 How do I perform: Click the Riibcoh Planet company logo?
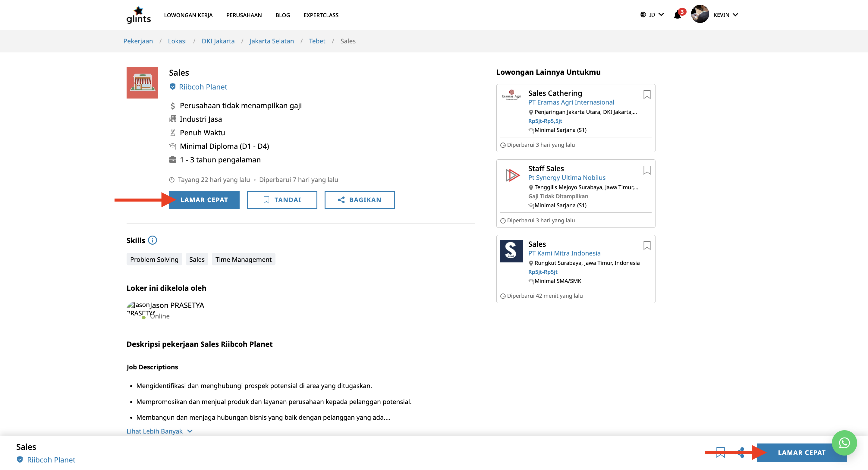point(142,83)
